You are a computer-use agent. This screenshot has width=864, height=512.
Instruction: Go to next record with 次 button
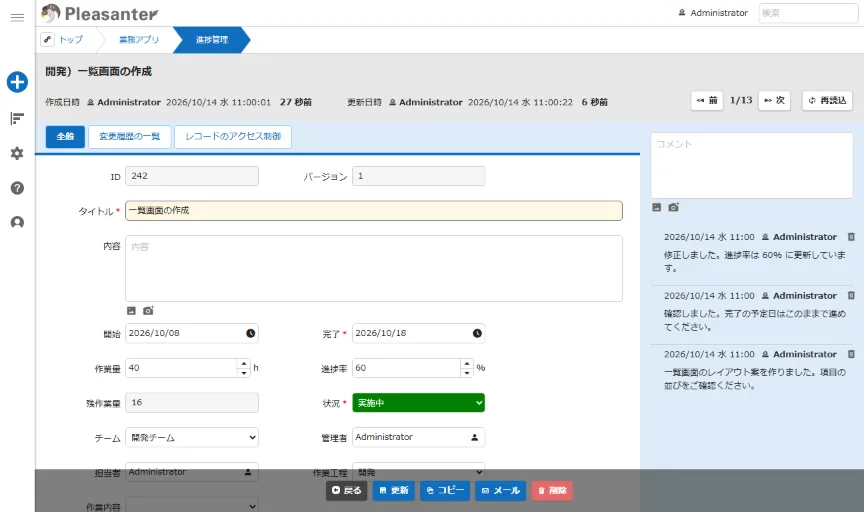tap(774, 100)
